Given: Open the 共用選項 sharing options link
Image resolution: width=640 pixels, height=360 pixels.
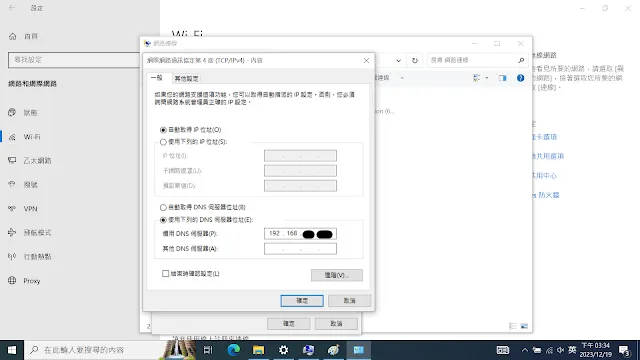Looking at the screenshot, I should (x=548, y=156).
